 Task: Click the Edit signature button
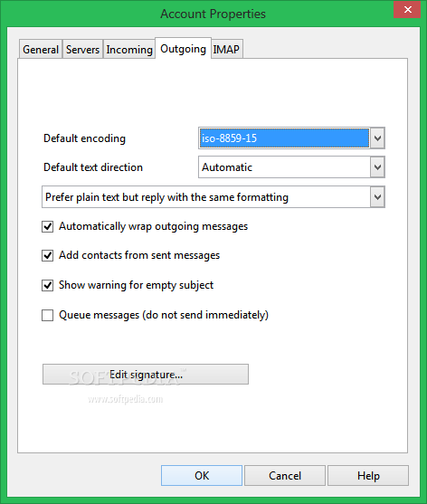pos(146,374)
